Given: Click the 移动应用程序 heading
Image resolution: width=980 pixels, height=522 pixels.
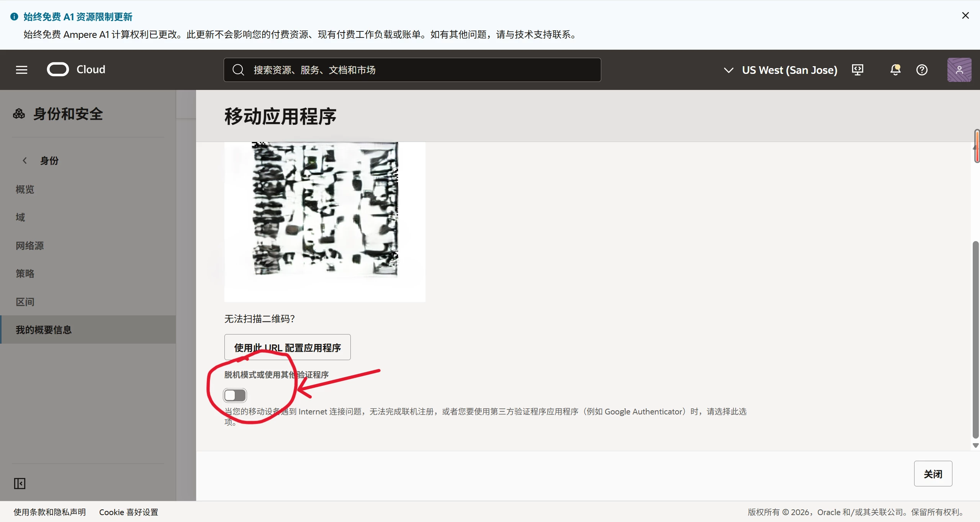Looking at the screenshot, I should (x=280, y=116).
